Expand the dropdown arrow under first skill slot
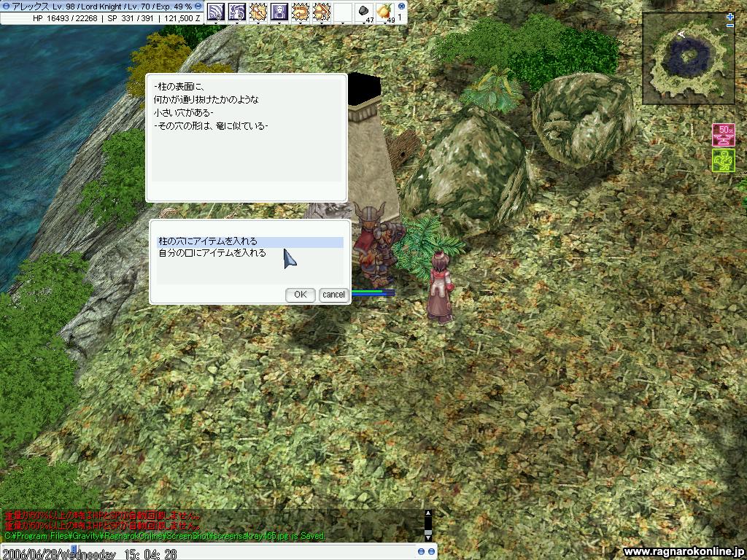Image resolution: width=747 pixels, height=560 pixels. point(215,23)
